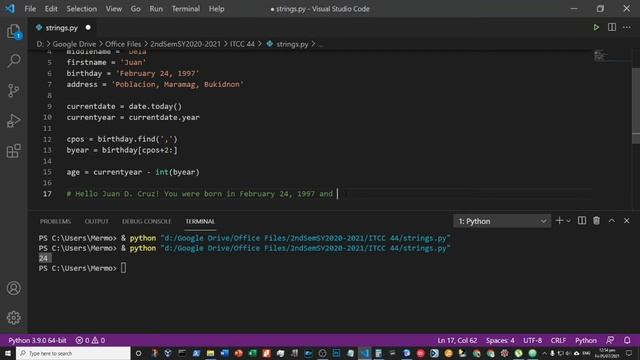
Task: Open the Source Control view
Action: pos(13,91)
